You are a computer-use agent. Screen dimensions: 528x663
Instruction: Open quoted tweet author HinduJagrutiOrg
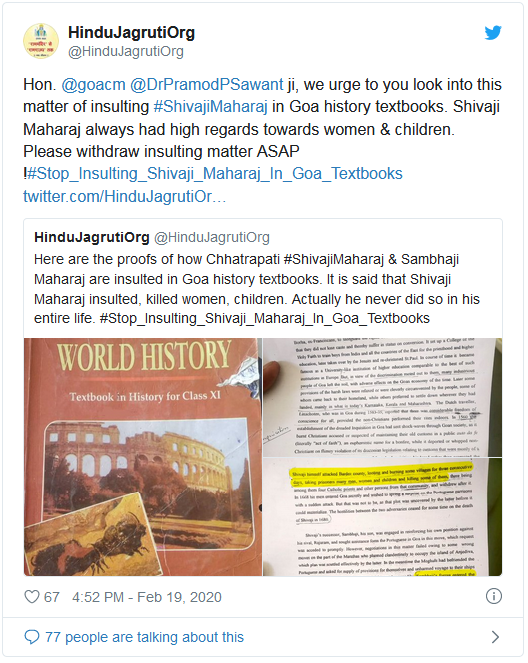[x=92, y=237]
